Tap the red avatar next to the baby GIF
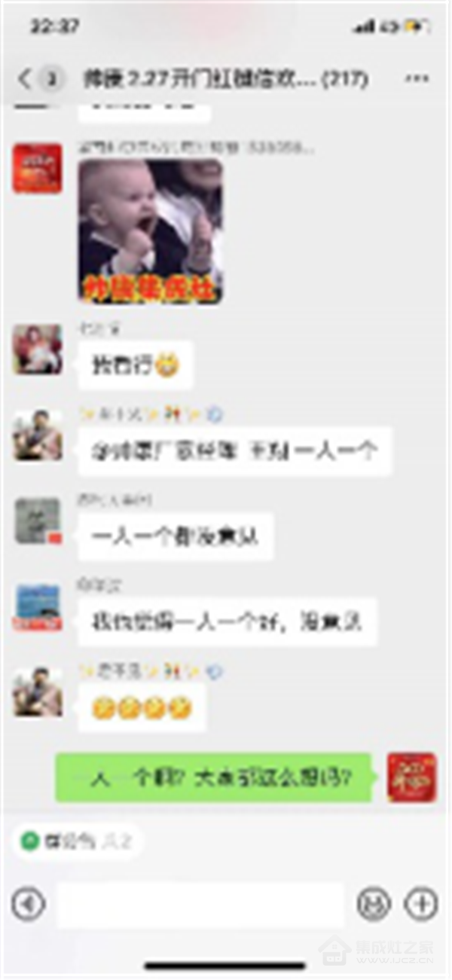 pos(38,169)
